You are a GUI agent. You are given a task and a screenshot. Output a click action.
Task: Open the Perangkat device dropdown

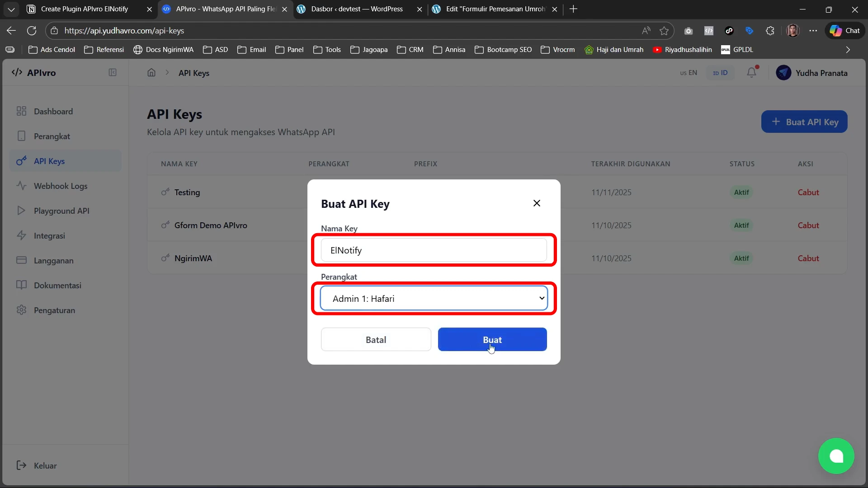(x=434, y=298)
